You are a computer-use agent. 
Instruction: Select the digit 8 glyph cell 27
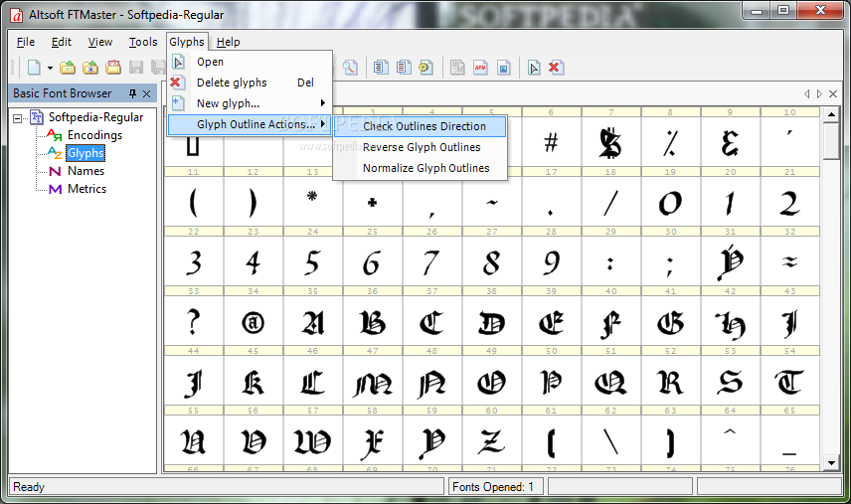pos(492,261)
